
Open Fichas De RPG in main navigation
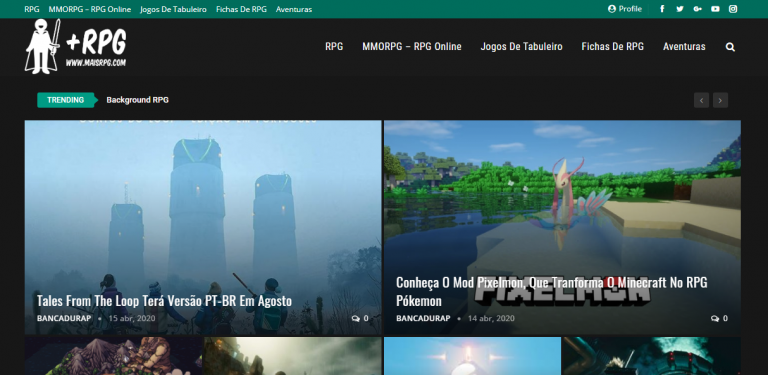pos(613,47)
